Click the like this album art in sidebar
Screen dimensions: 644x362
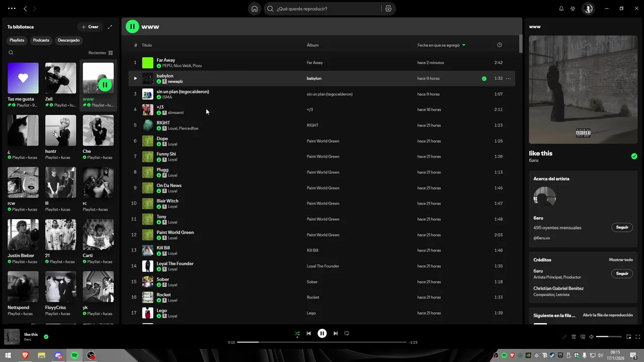[x=583, y=89]
